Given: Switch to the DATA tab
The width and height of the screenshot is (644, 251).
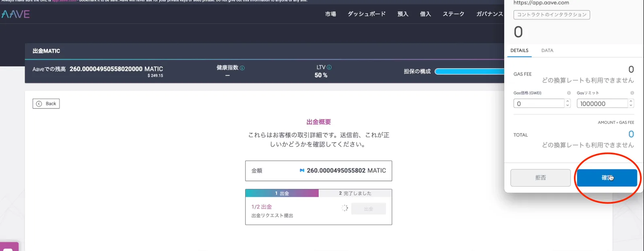Looking at the screenshot, I should click(547, 50).
